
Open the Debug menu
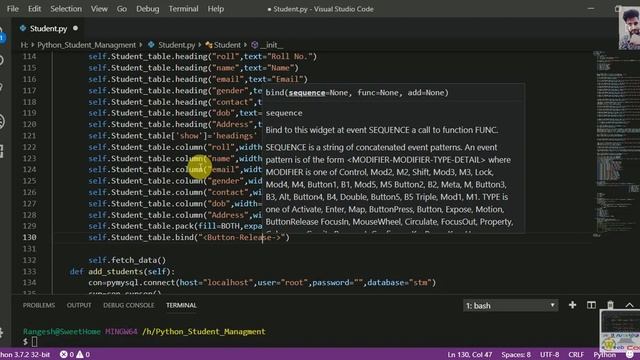[147, 9]
